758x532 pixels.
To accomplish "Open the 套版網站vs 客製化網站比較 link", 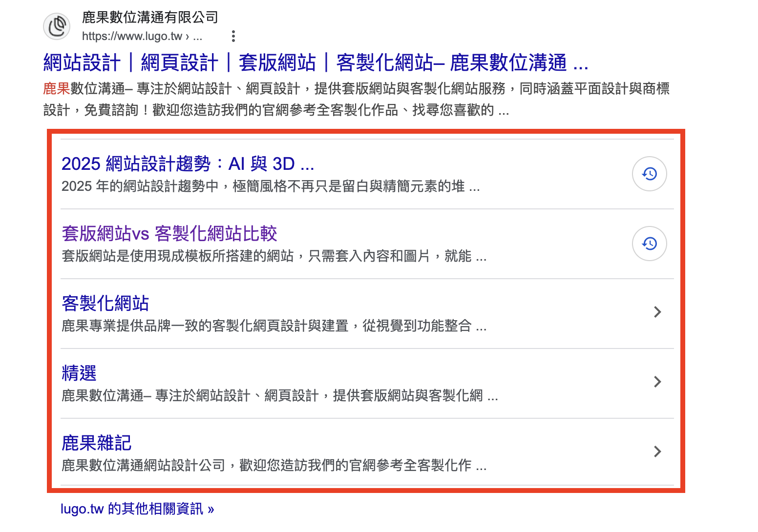I will coord(169,234).
